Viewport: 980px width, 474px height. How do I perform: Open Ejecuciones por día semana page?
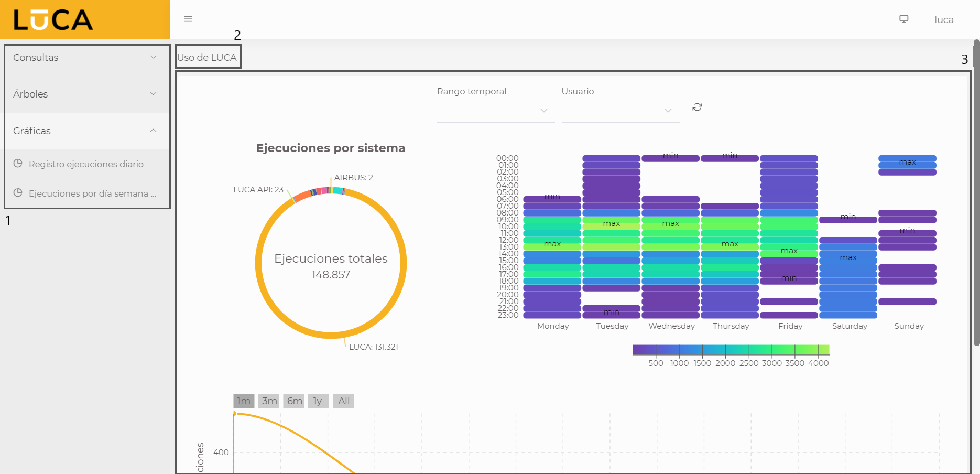(x=92, y=193)
